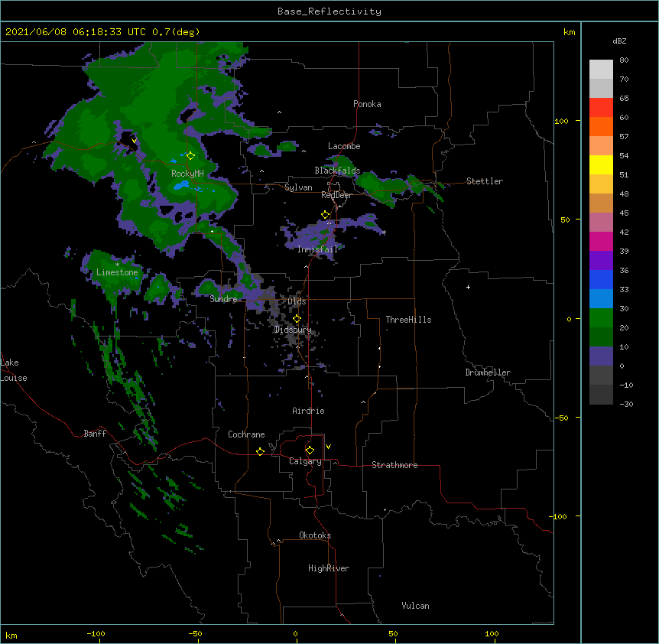
Task: Click the Sylvan label
Action: point(298,187)
